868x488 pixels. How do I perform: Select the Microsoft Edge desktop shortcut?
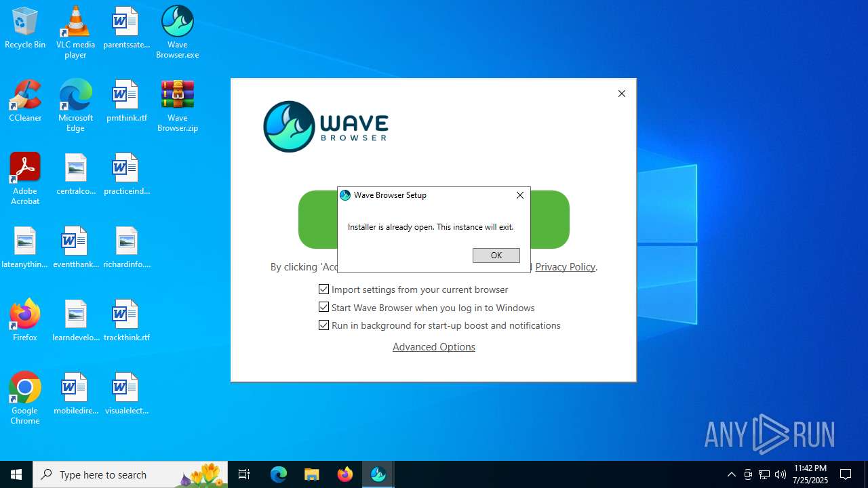pos(75,106)
